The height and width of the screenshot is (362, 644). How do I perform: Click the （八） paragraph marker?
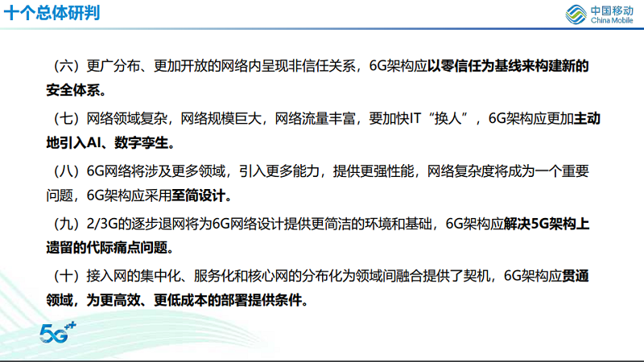coord(64,171)
